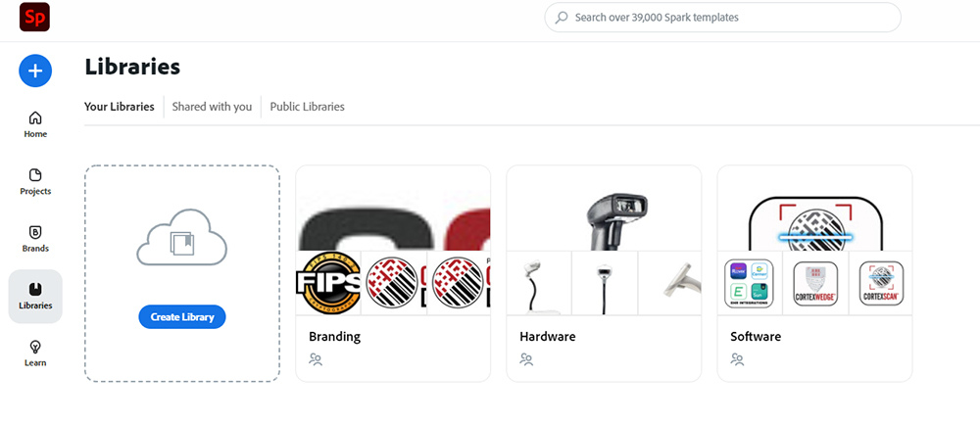Viewport: 980px width, 423px height.
Task: Open the FIPS logo thumbnail in Branding
Action: [328, 283]
